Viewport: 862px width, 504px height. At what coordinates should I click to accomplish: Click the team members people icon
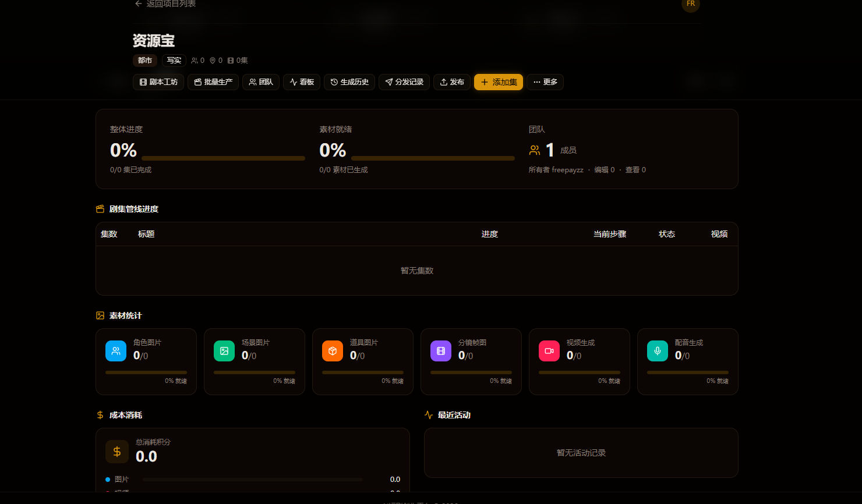click(x=535, y=150)
